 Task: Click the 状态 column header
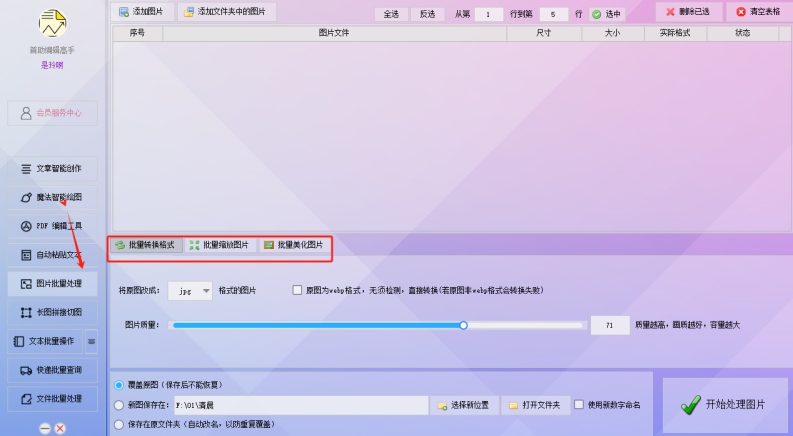tap(743, 33)
